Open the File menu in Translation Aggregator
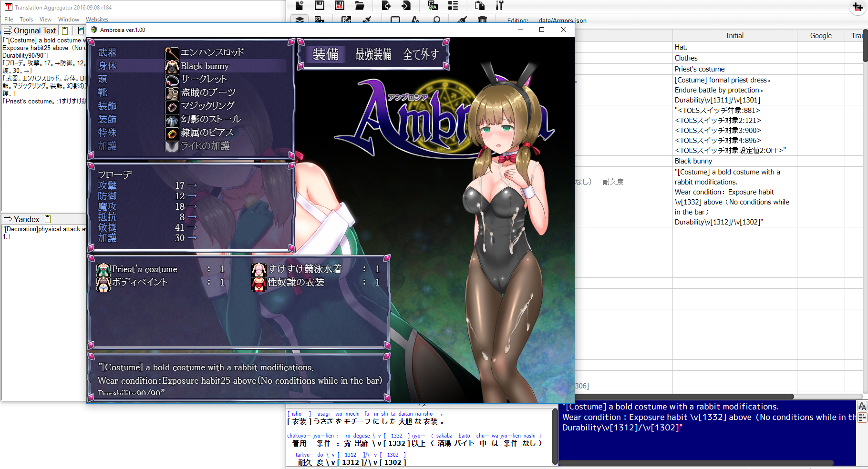 [x=9, y=20]
